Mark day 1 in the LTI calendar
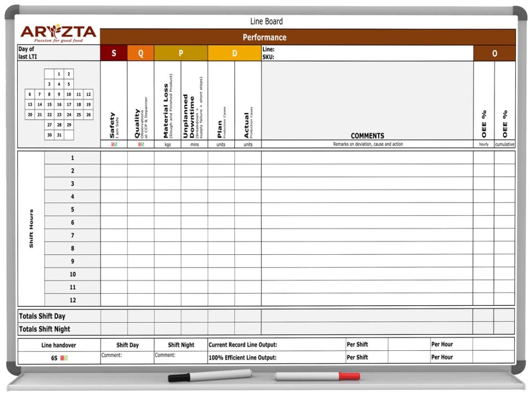Screen dimensions: 532x396 pyautogui.click(x=59, y=74)
